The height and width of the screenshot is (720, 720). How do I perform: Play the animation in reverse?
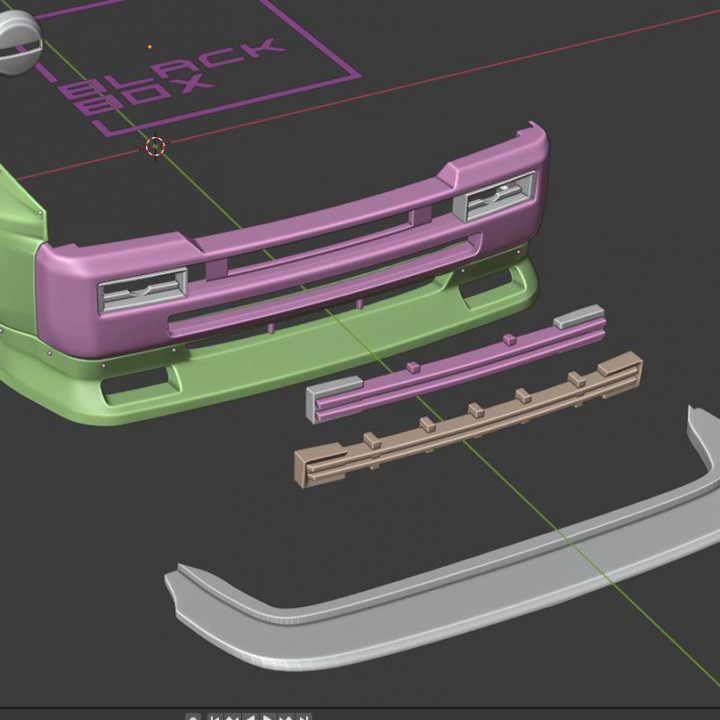tap(250, 717)
